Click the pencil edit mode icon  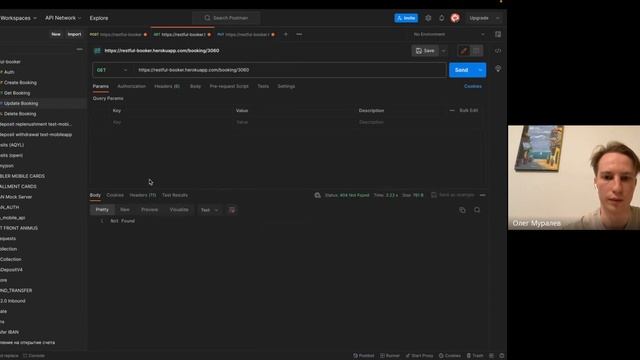pyautogui.click(x=464, y=51)
